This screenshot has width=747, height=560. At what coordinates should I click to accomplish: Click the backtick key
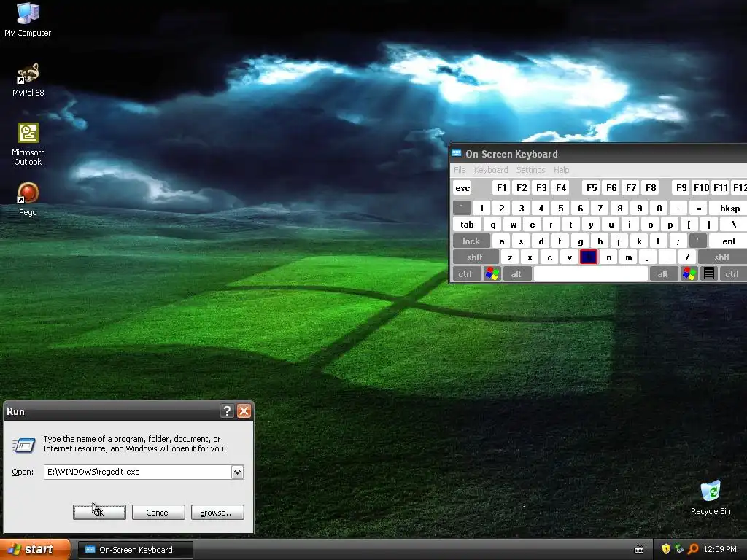462,208
